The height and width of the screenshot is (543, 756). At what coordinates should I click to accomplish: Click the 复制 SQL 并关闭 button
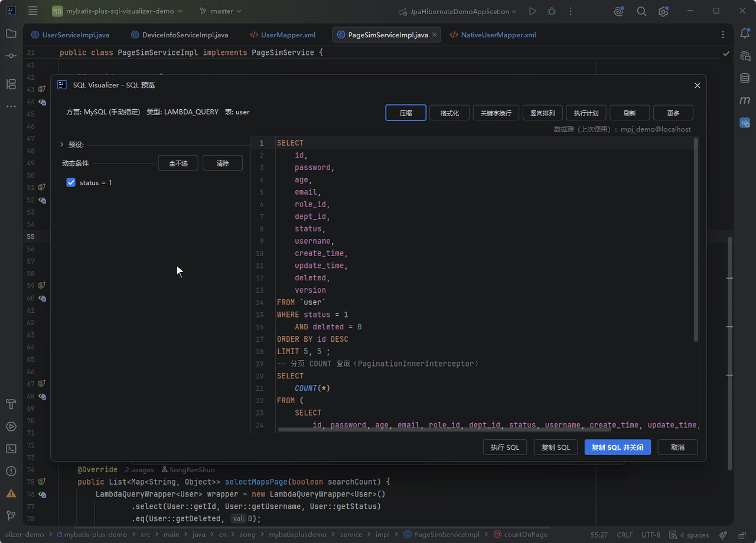tap(618, 447)
